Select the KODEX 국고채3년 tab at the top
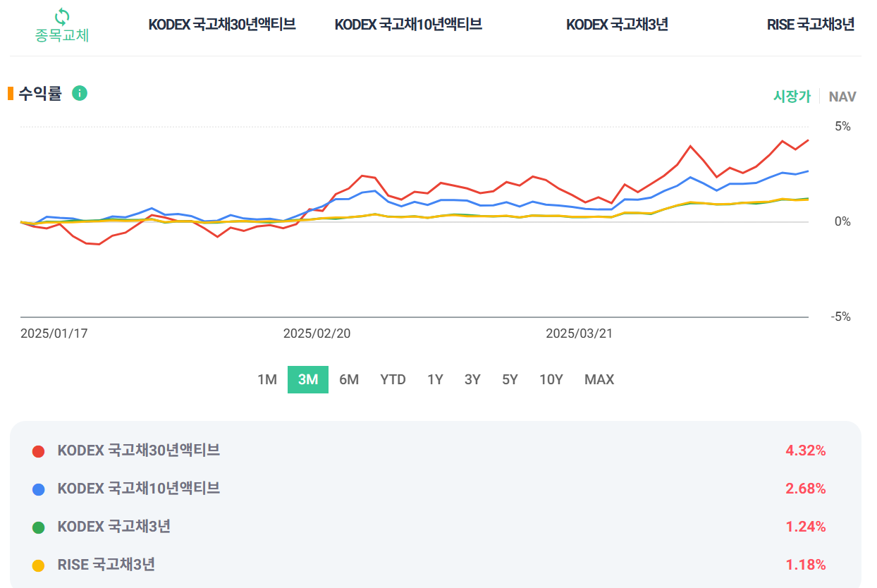This screenshot has width=877, height=588. (618, 23)
